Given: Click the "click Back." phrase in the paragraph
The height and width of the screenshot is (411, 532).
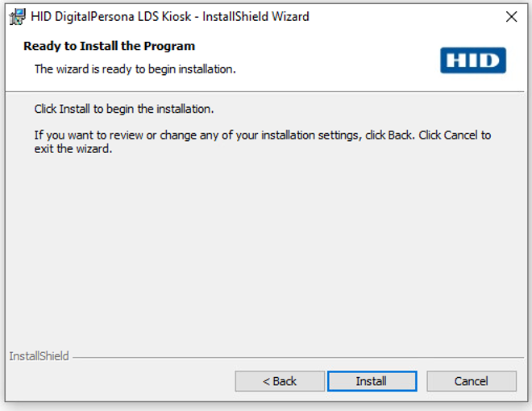Looking at the screenshot, I should point(389,135).
